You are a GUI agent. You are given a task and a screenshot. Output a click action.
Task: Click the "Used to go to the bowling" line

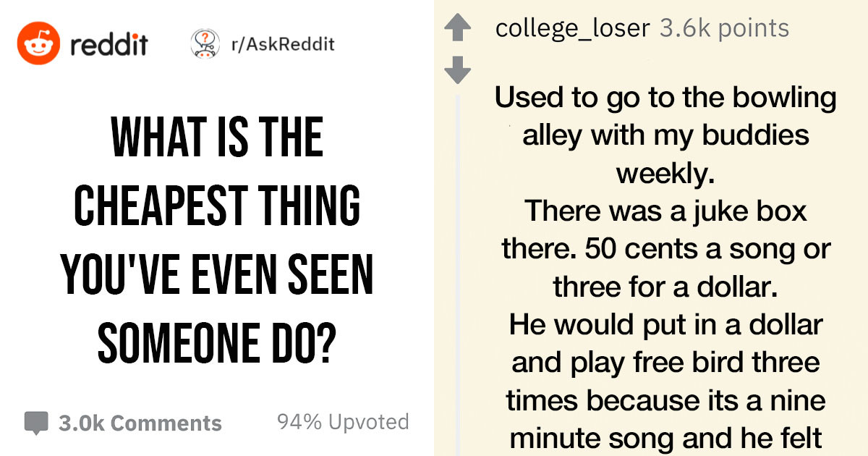tap(665, 98)
